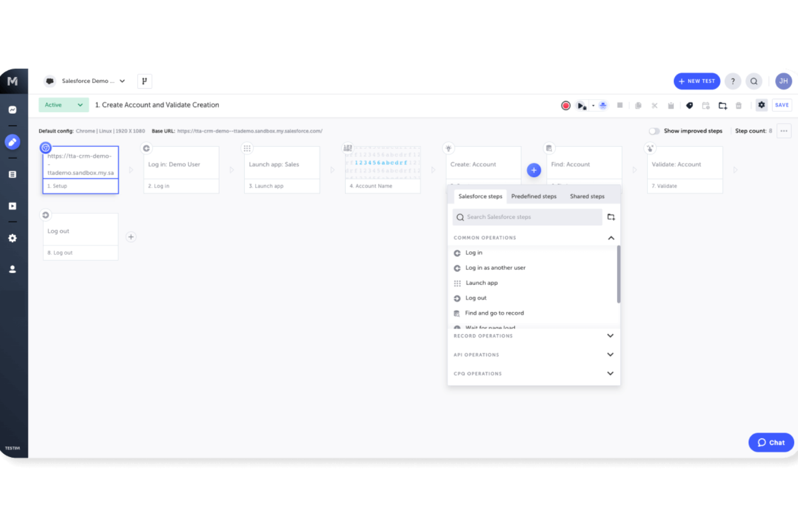Delete the test using the trash icon
This screenshot has height=532, width=798.
[739, 105]
